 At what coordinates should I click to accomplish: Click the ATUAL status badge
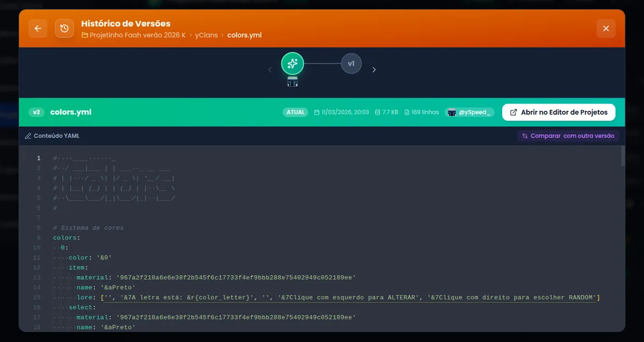click(x=295, y=112)
